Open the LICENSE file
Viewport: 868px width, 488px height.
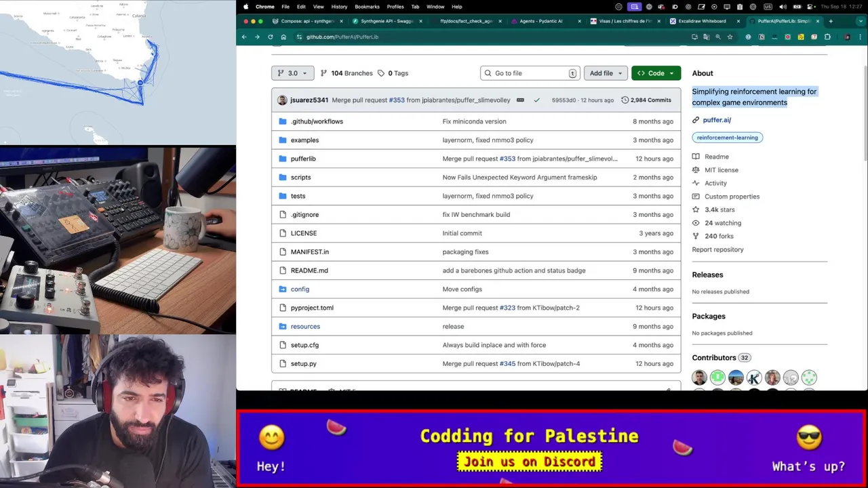point(304,233)
